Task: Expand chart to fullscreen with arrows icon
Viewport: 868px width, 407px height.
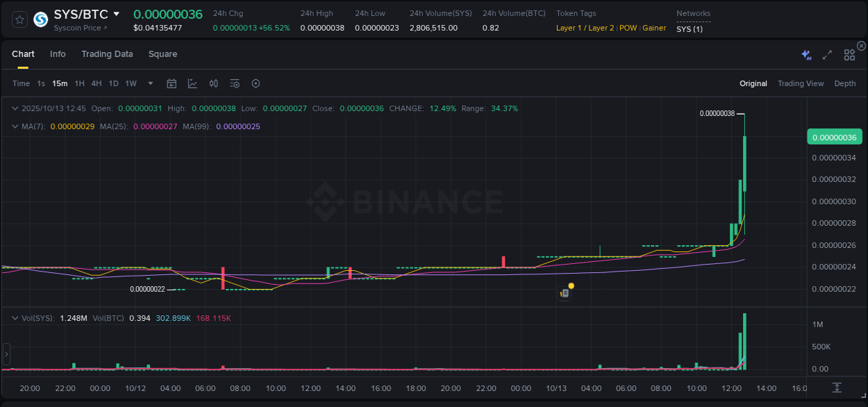Action: point(826,53)
